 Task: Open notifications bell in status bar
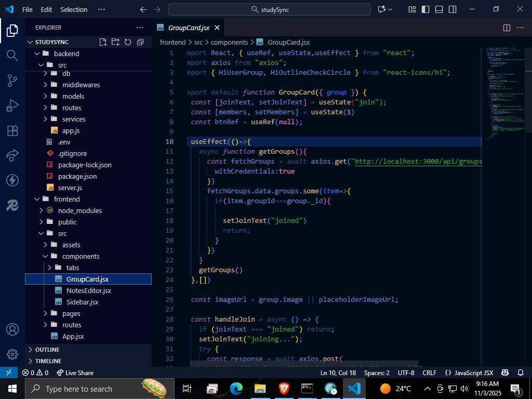click(x=521, y=373)
